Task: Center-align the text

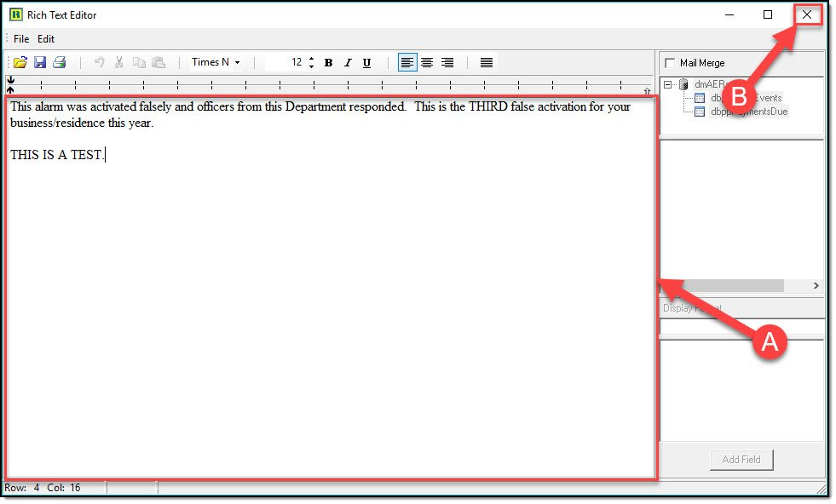Action: pos(427,62)
